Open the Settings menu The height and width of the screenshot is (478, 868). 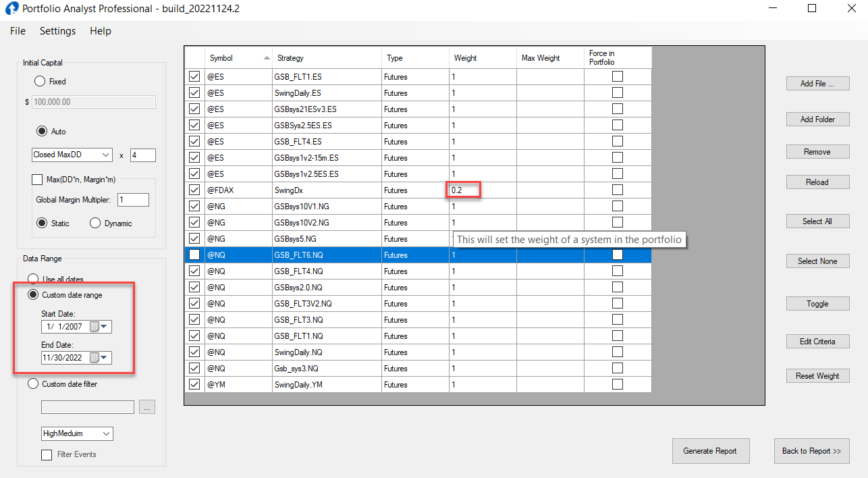click(57, 31)
